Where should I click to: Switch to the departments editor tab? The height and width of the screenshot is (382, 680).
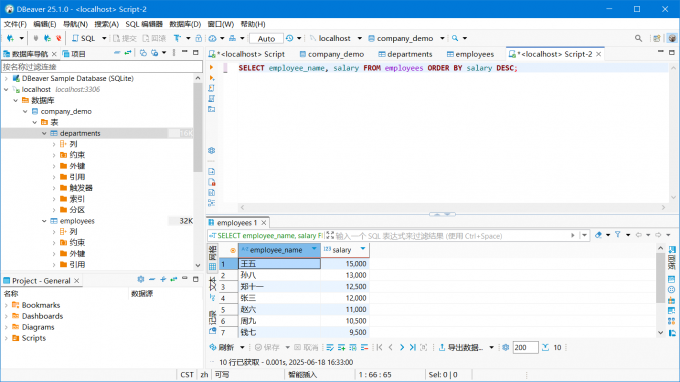(x=405, y=54)
